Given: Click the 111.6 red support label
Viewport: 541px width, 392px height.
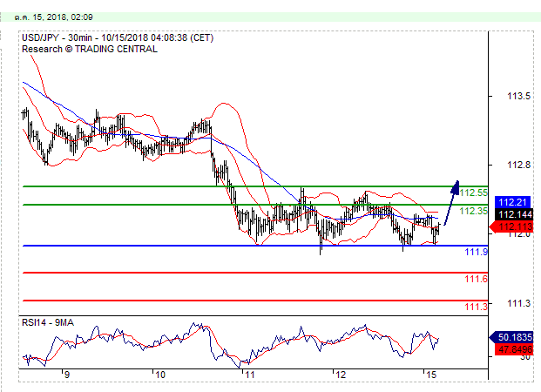Looking at the screenshot, I should [475, 279].
